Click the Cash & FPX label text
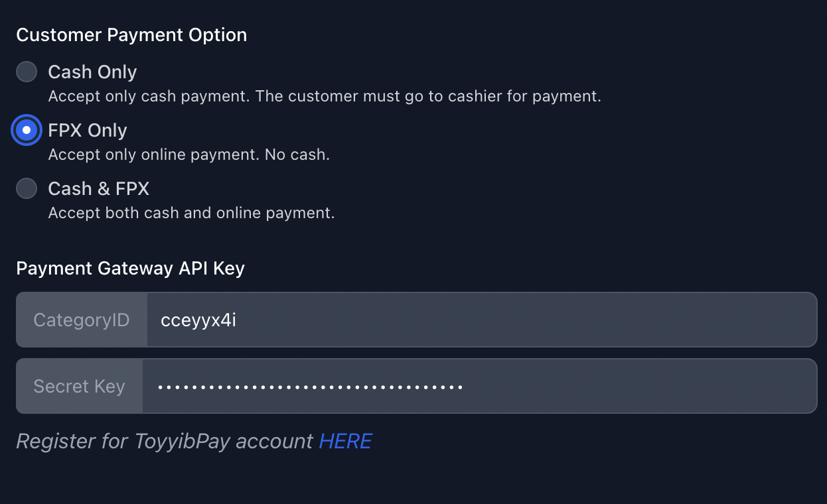The height and width of the screenshot is (504, 827). [98, 188]
